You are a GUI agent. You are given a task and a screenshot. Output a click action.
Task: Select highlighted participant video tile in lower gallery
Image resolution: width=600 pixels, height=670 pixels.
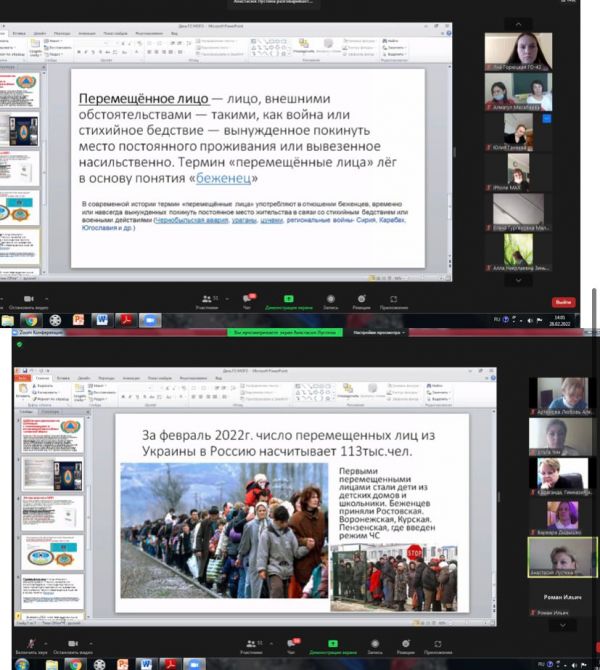pyautogui.click(x=562, y=557)
